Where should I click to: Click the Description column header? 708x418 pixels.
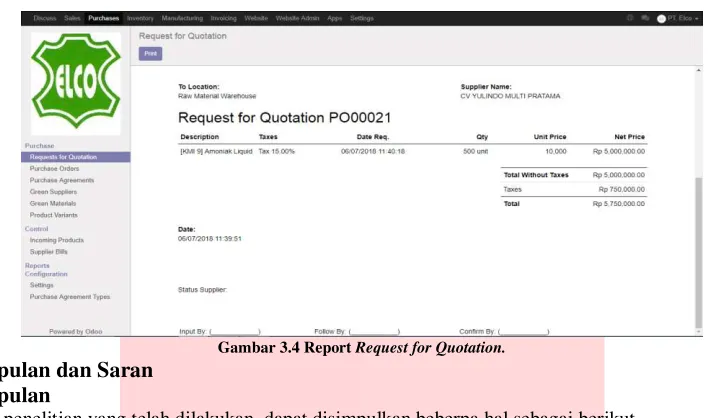pyautogui.click(x=200, y=137)
